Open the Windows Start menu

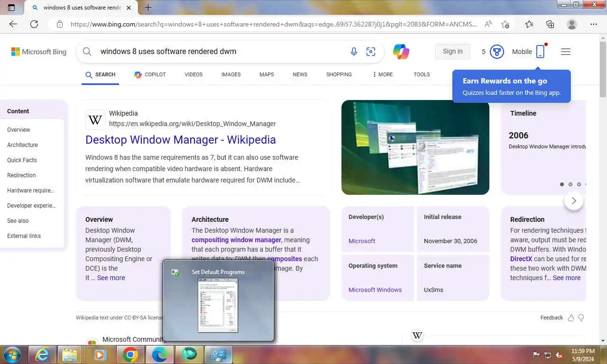[x=12, y=355]
